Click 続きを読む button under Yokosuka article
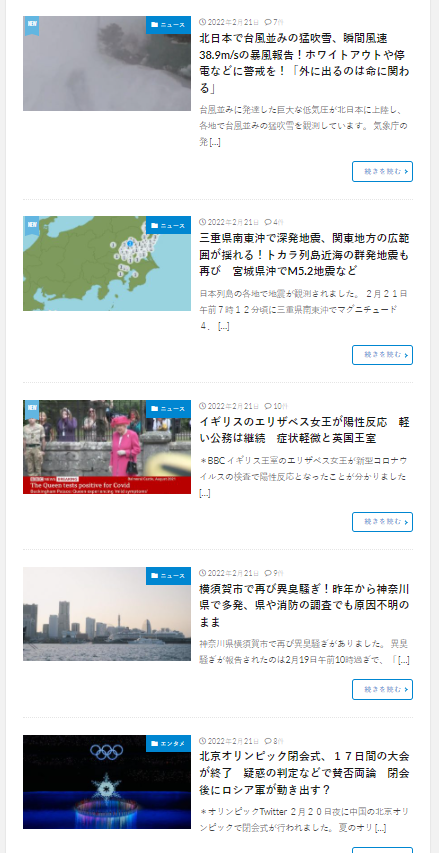439x853 pixels. [382, 689]
